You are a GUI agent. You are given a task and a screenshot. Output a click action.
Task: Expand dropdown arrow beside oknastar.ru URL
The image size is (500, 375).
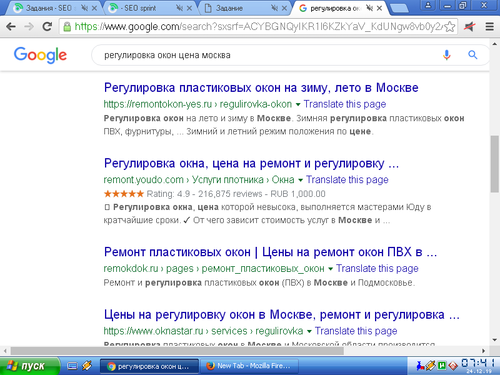click(x=309, y=331)
